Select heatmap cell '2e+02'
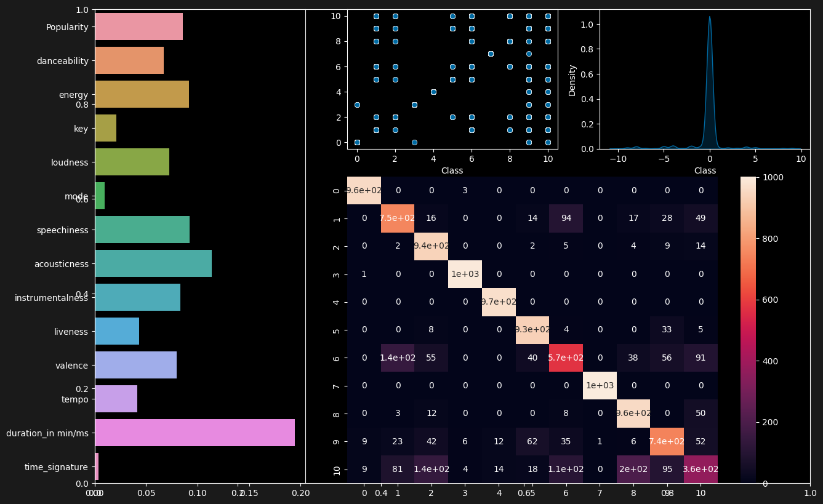Image resolution: width=823 pixels, height=504 pixels. (x=633, y=470)
